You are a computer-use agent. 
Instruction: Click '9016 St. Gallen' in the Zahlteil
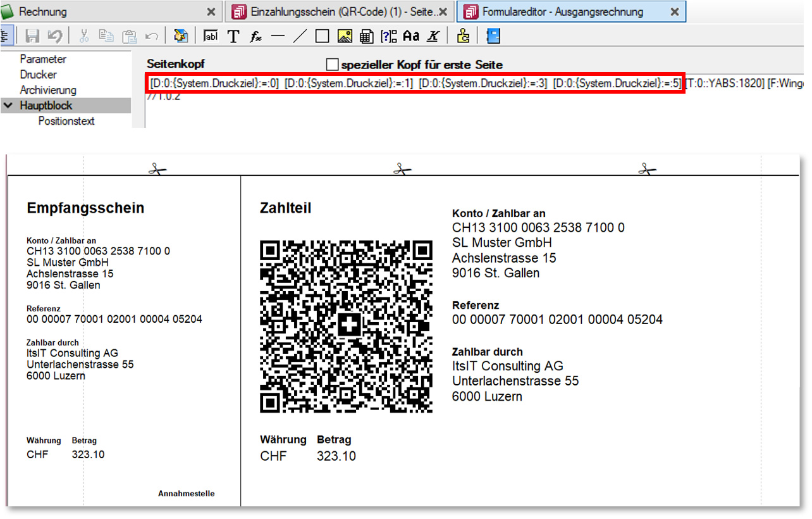pyautogui.click(x=496, y=273)
